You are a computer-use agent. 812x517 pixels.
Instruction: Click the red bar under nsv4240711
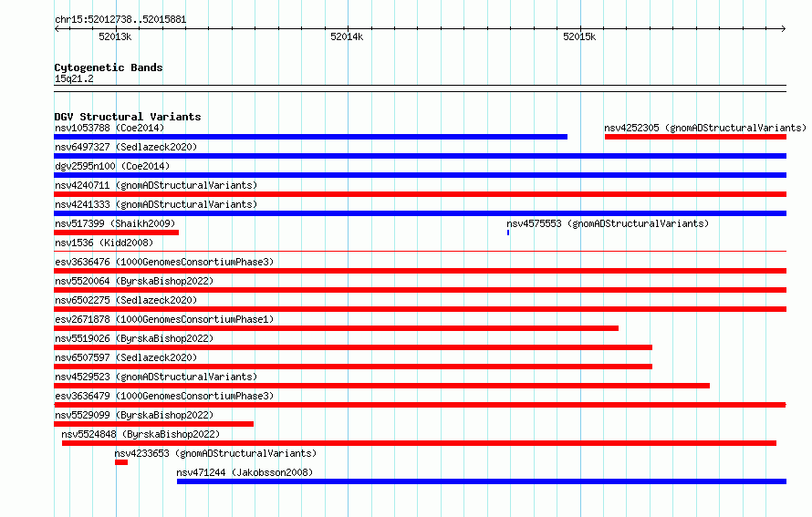(420, 194)
